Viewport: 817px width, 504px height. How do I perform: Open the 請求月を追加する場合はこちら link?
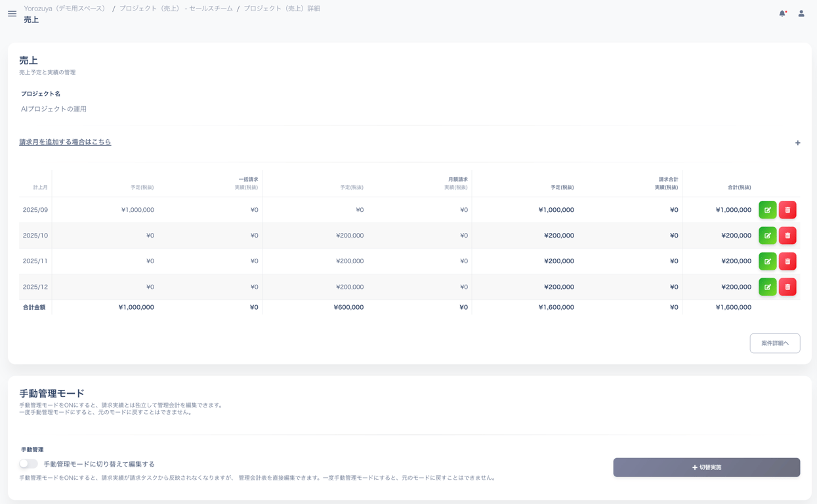coord(66,142)
